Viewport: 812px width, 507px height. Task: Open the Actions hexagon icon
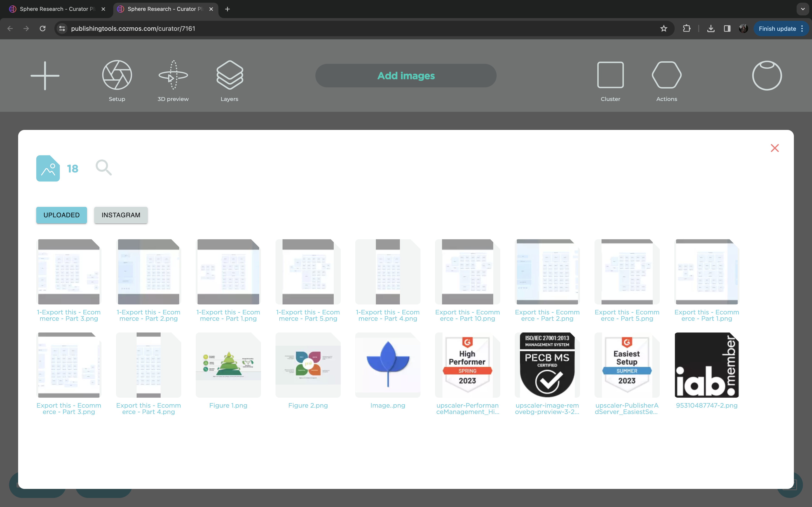click(x=666, y=75)
